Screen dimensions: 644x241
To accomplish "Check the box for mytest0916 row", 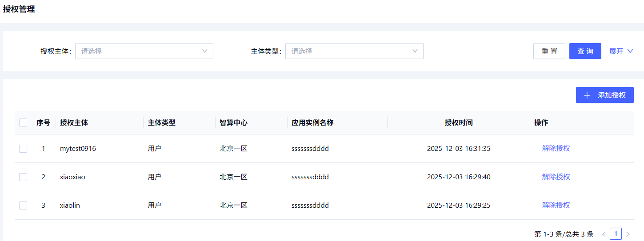I will coord(23,149).
